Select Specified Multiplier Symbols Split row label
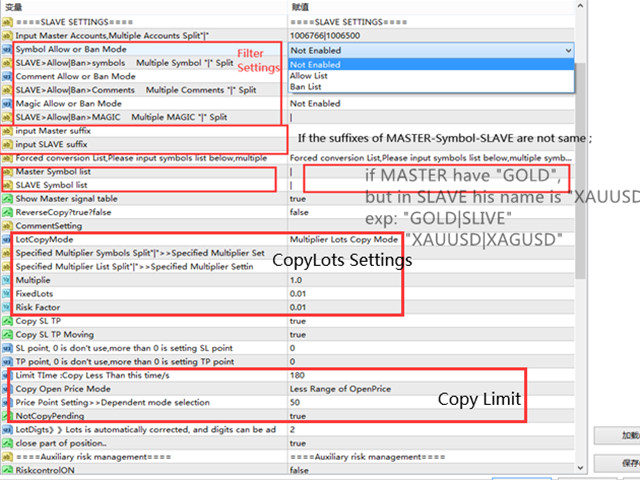 click(x=140, y=253)
